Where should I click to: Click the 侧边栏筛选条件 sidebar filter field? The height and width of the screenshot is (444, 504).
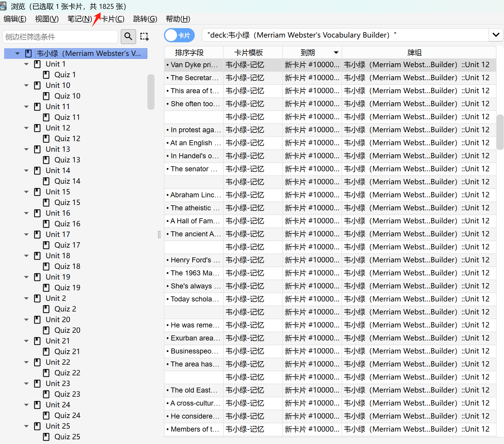[x=60, y=37]
